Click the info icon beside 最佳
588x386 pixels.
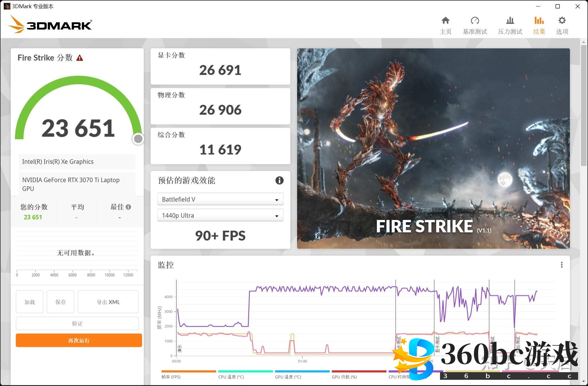pos(129,207)
